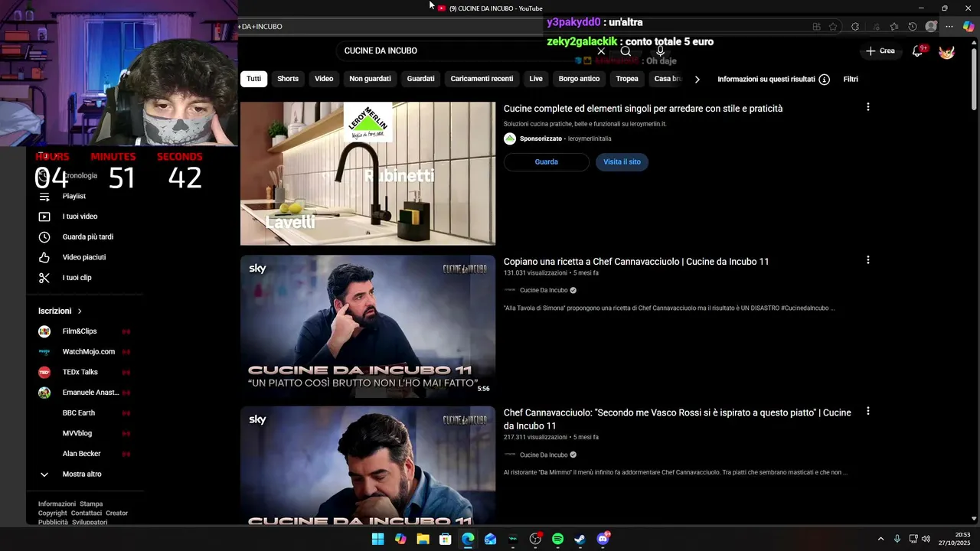Start voice search with the microphone icon

[660, 51]
